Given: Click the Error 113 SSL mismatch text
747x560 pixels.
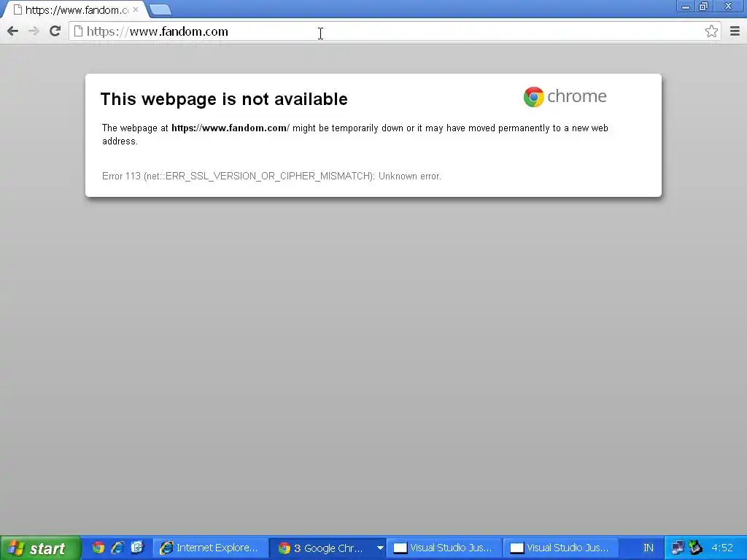Looking at the screenshot, I should 271,176.
